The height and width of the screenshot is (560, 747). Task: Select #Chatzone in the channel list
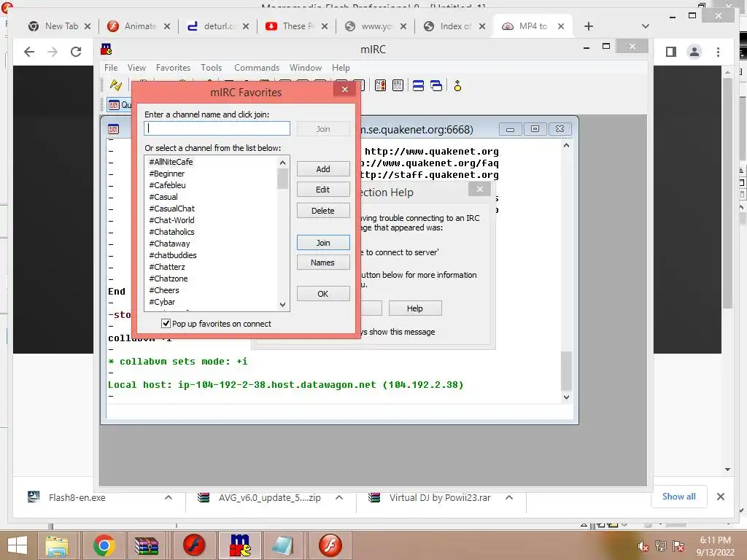point(212,279)
